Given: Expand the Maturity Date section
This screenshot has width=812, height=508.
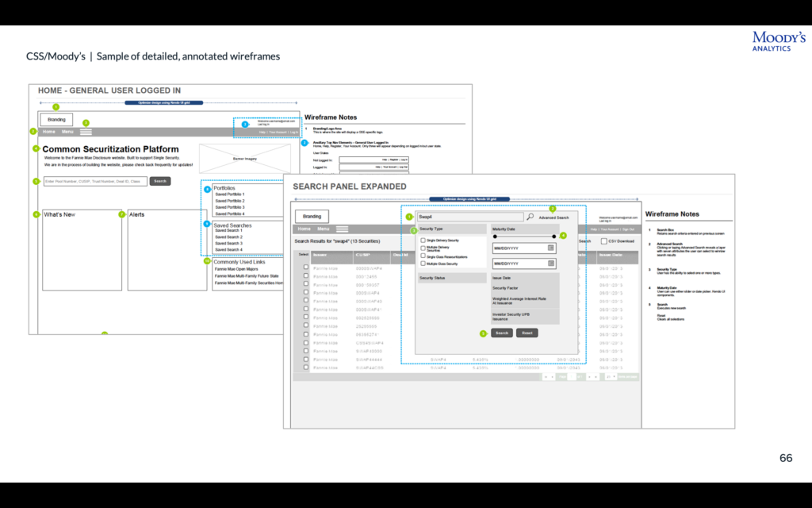Looking at the screenshot, I should coord(525,229).
